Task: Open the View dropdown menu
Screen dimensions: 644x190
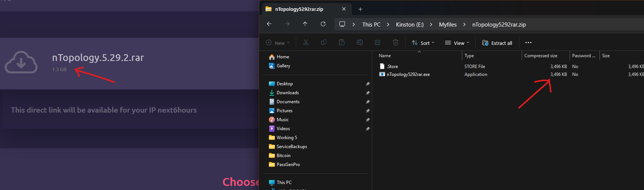Action: (x=457, y=43)
